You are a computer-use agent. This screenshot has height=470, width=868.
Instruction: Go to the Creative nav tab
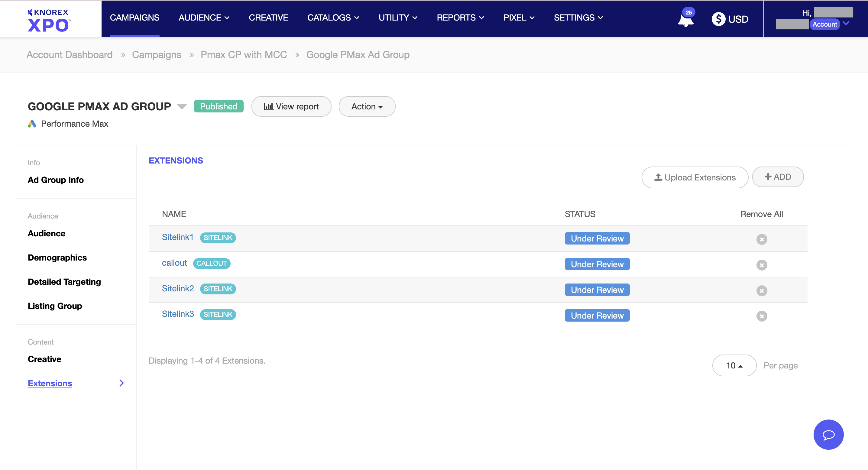[x=268, y=18]
